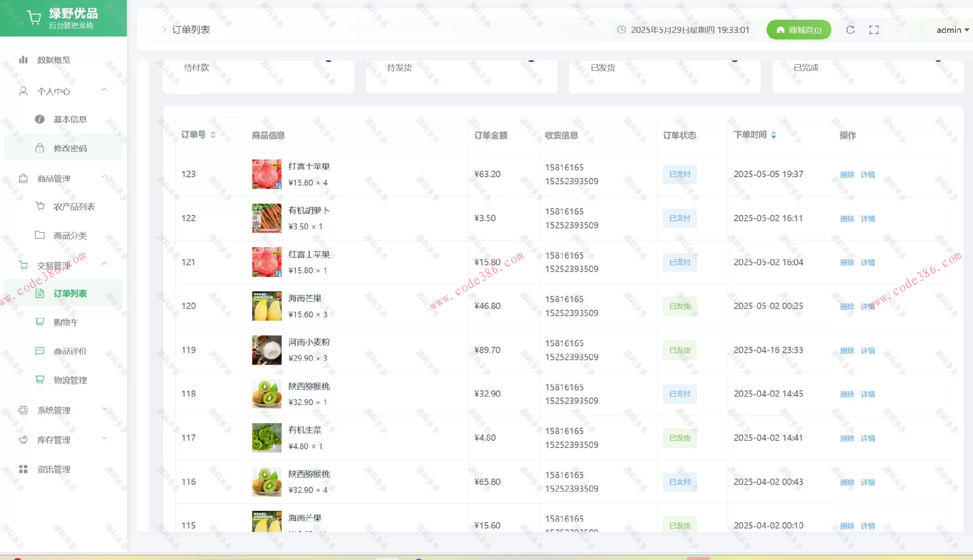This screenshot has height=560, width=973.
Task: Toggle the 已发货 status on order 120
Action: tap(679, 306)
